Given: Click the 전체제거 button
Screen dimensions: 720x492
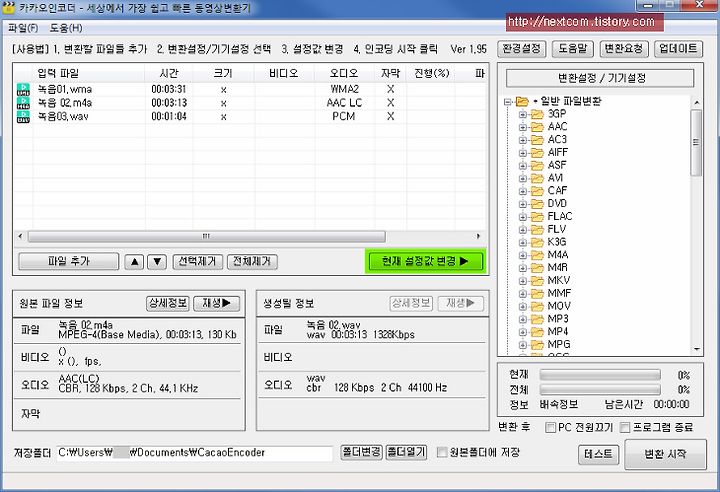Looking at the screenshot, I should [x=252, y=262].
